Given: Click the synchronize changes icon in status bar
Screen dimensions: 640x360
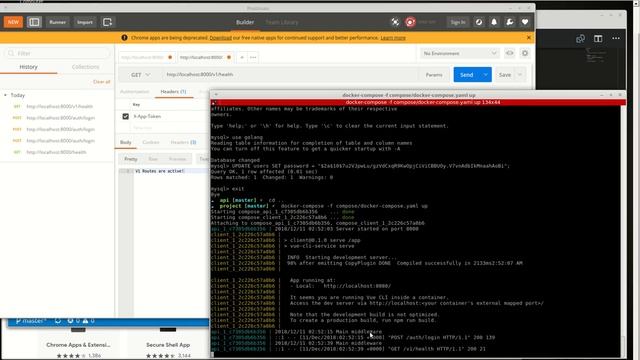Looking at the screenshot, I should coord(58,321).
